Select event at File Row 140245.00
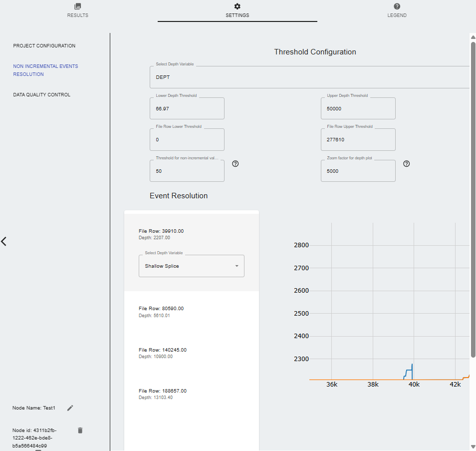 [191, 353]
